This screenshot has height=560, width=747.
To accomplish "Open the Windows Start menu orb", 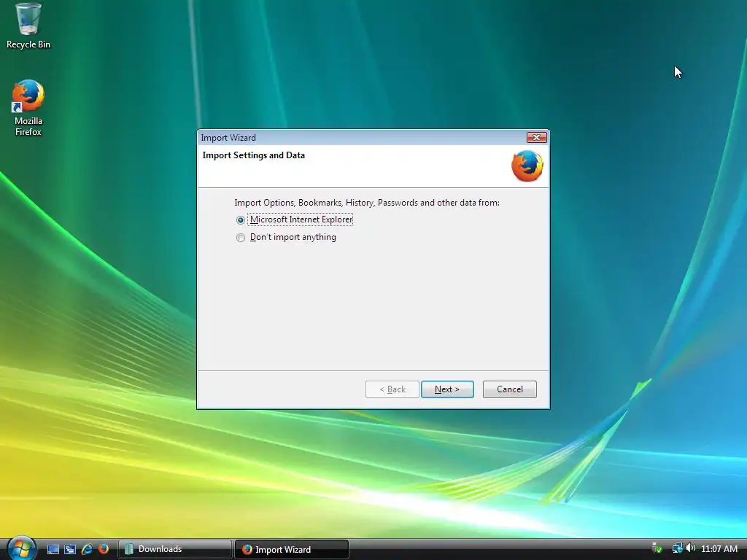I will [21, 548].
